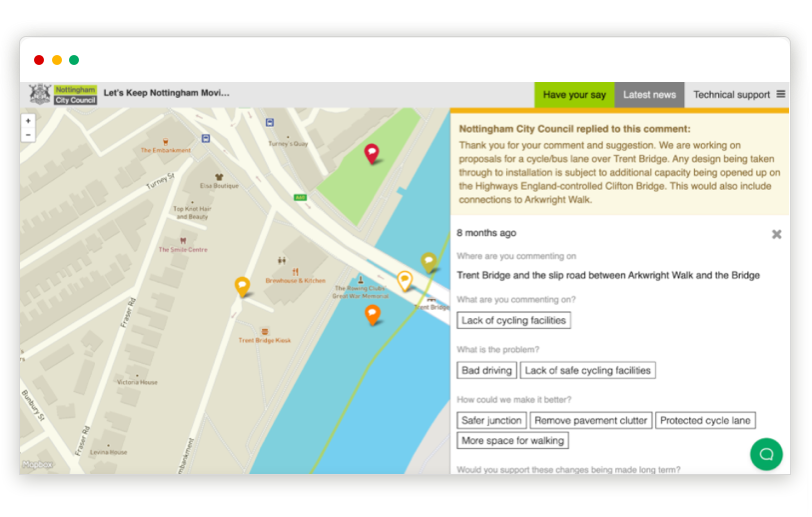The height and width of the screenshot is (517, 812).
Task: Open the yellow comment pin near Brewhouse & Kitchen
Action: pos(242,286)
